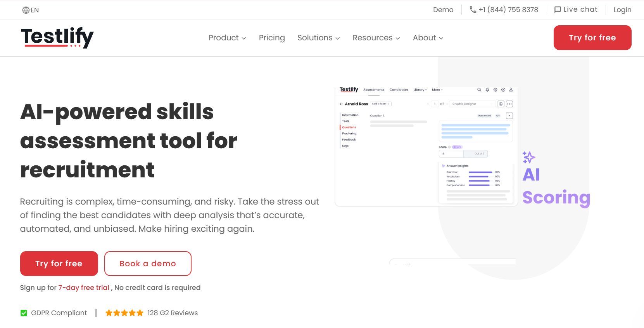The width and height of the screenshot is (644, 328).
Task: Open Information in the mockup sidebar
Action: click(350, 115)
